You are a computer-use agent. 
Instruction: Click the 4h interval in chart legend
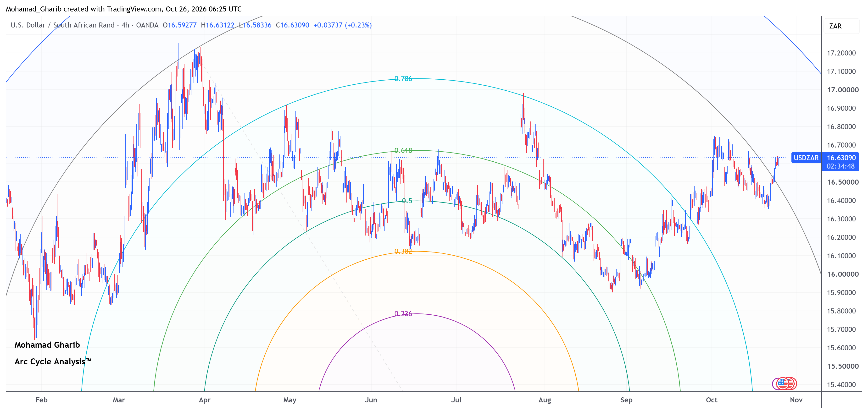pyautogui.click(x=125, y=25)
